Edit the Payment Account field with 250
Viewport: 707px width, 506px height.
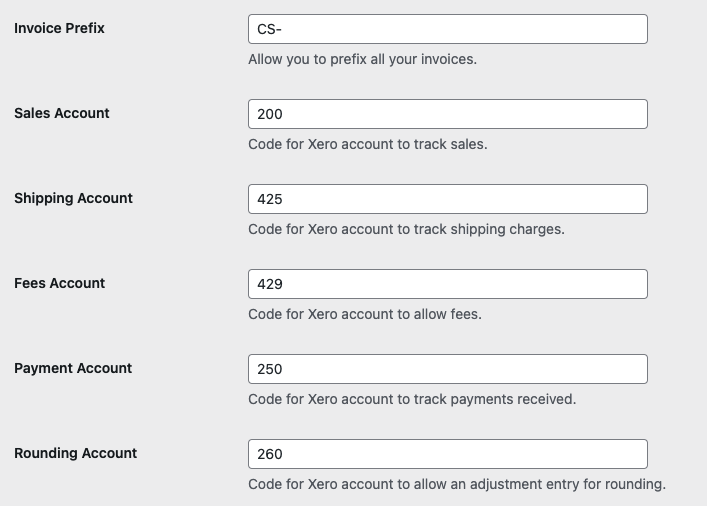[x=448, y=369]
